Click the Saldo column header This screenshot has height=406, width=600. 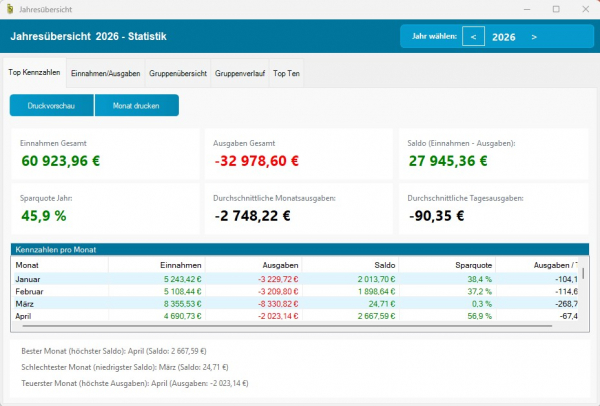[351, 265]
